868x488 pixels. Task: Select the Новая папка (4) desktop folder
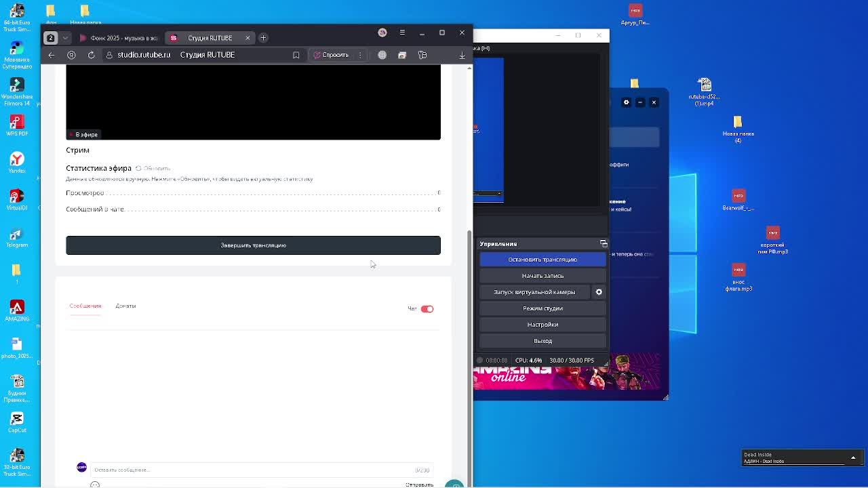click(738, 129)
